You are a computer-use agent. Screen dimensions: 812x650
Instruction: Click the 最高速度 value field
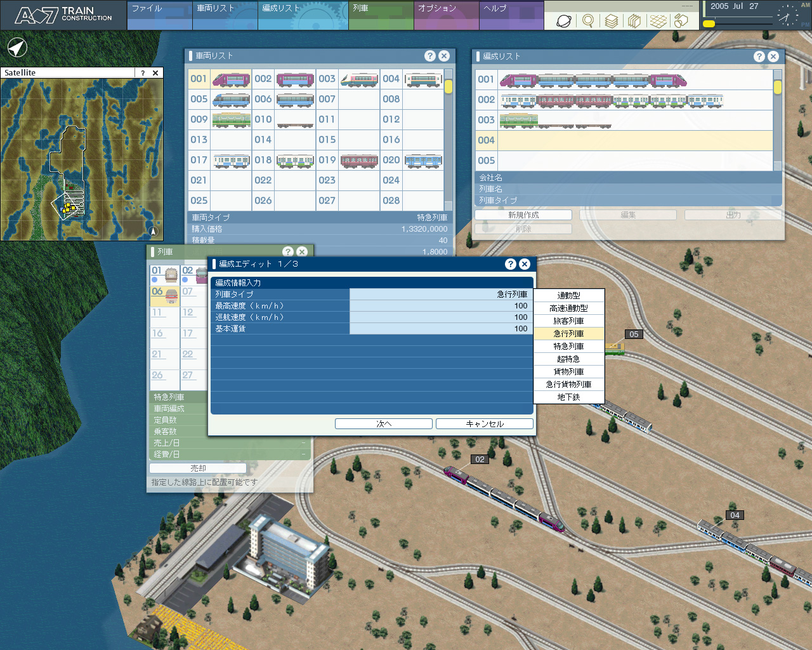point(440,306)
